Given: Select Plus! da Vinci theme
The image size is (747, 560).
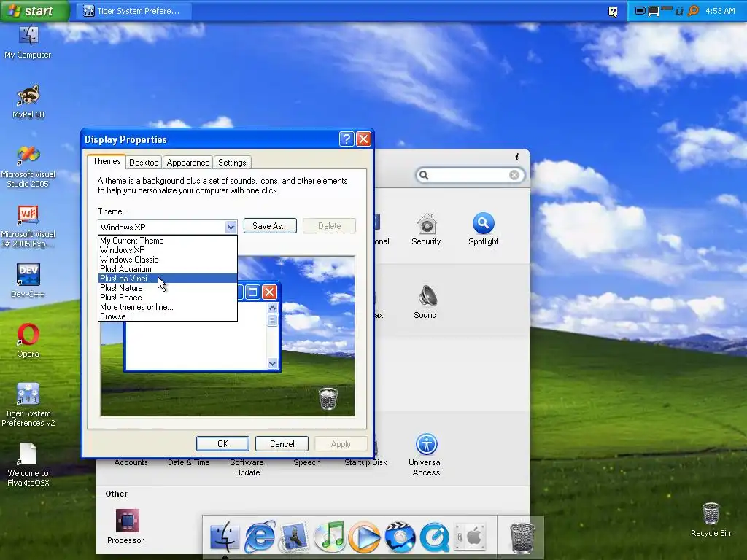Looking at the screenshot, I should (168, 279).
